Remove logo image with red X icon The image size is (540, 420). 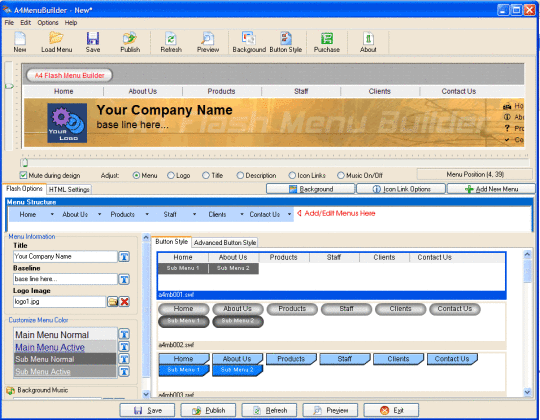click(124, 302)
